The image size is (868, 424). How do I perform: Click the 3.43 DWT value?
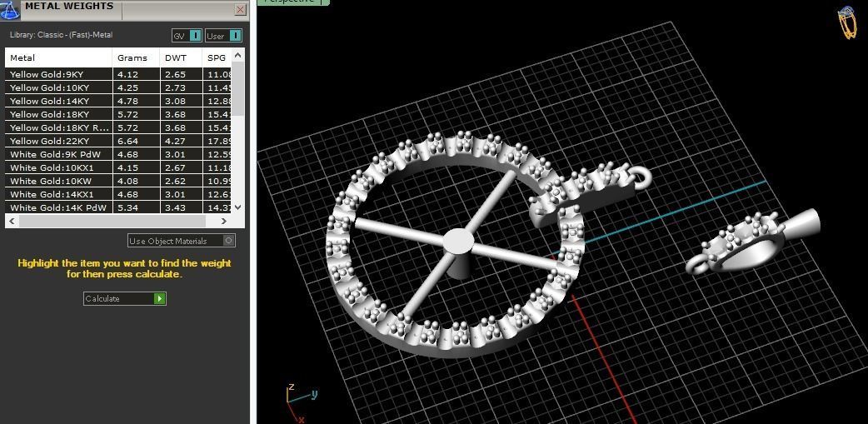[x=176, y=207]
